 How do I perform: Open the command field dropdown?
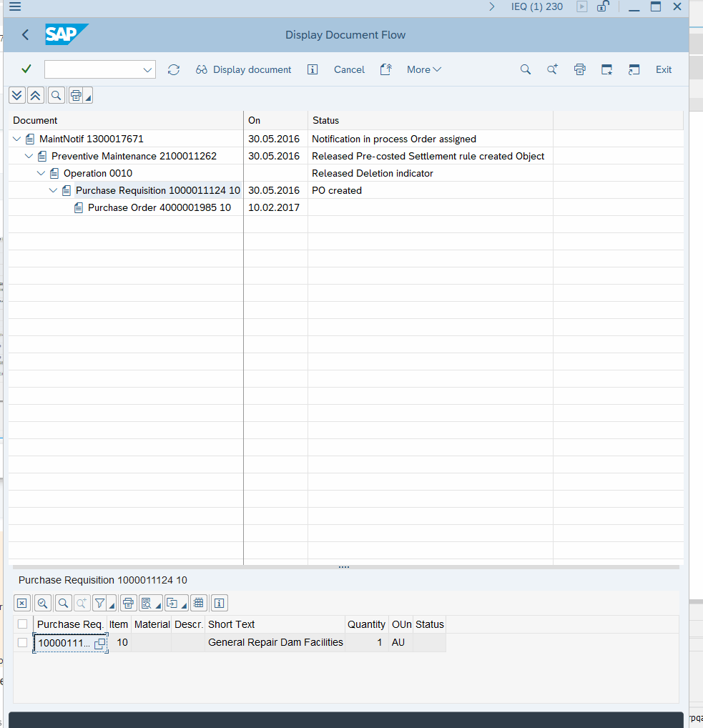[147, 69]
